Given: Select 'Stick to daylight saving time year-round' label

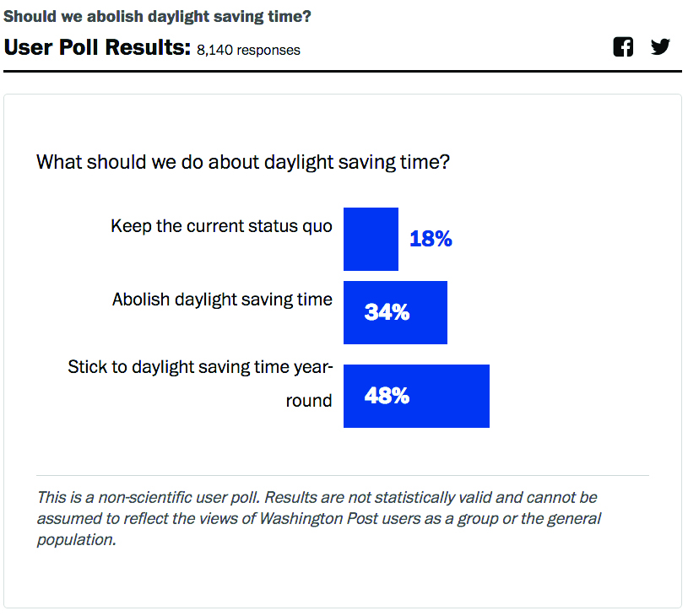Looking at the screenshot, I should [201, 367].
